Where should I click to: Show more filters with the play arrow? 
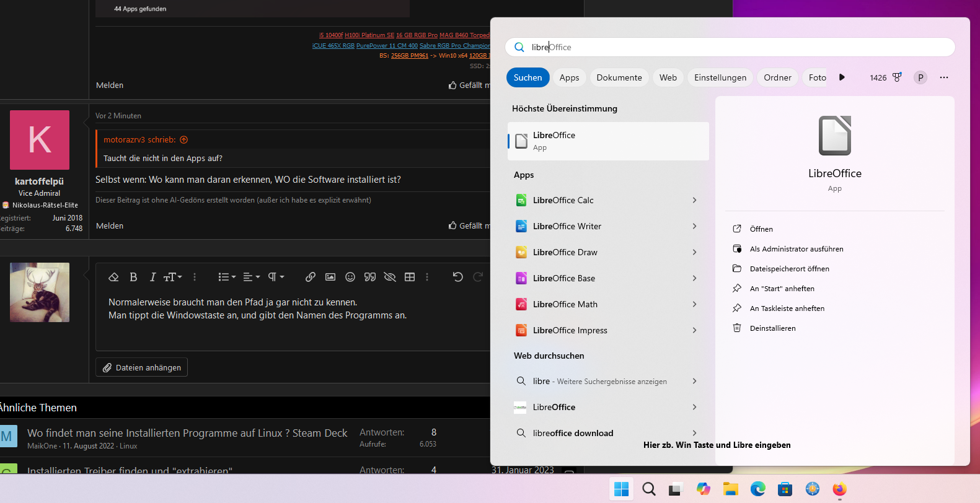[x=842, y=77]
